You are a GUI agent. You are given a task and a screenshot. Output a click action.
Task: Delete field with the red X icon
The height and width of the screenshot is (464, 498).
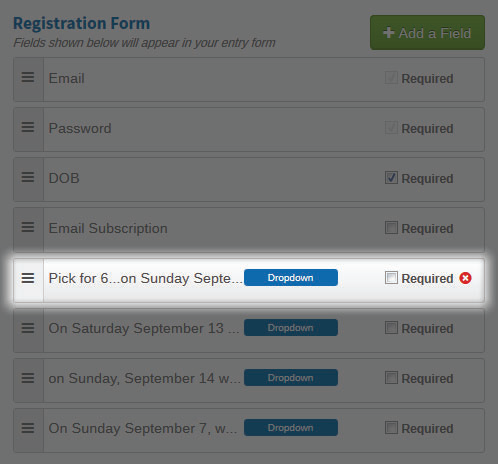[465, 278]
